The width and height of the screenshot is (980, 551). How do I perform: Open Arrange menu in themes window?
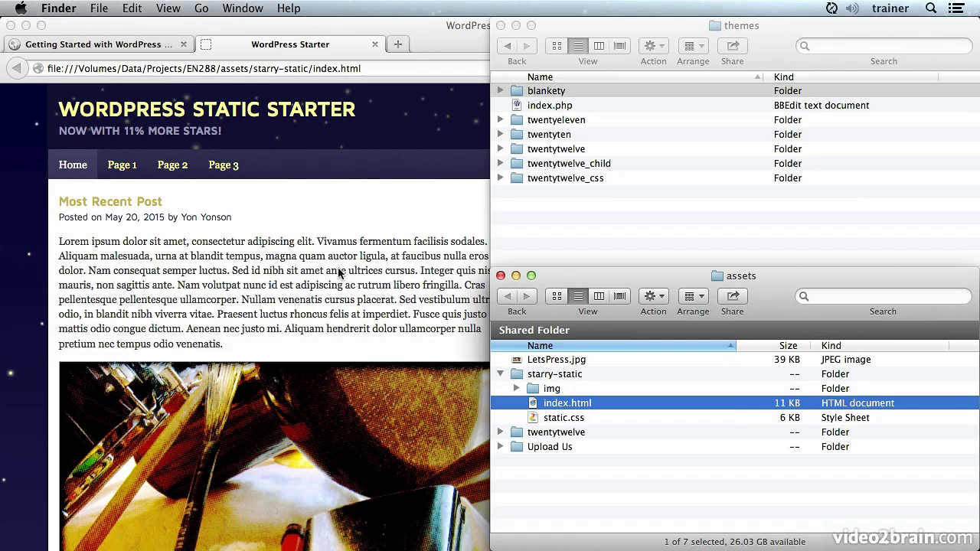coord(693,46)
